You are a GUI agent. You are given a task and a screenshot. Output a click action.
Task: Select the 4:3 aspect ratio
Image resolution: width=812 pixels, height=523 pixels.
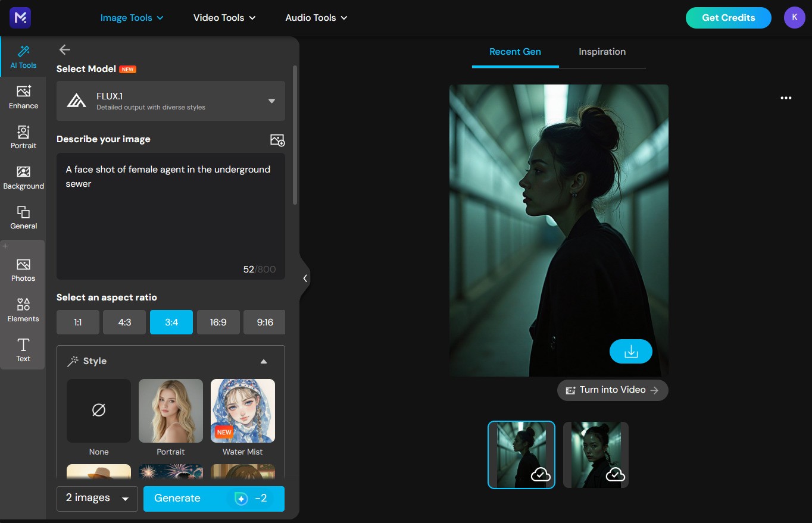(x=124, y=322)
